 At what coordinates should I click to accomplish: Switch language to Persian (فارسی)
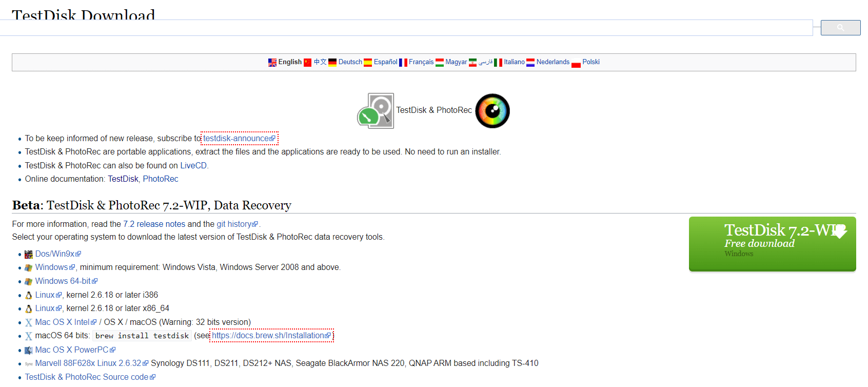[486, 62]
